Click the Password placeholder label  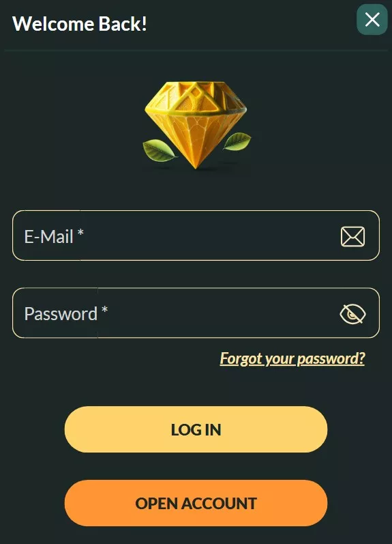[x=61, y=314]
